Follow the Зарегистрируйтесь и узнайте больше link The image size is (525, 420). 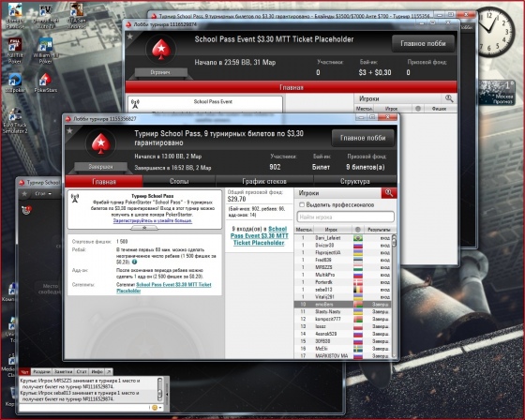(x=153, y=220)
